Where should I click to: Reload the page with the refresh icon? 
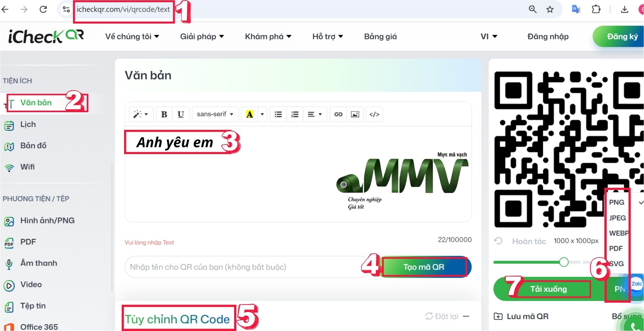pos(43,9)
